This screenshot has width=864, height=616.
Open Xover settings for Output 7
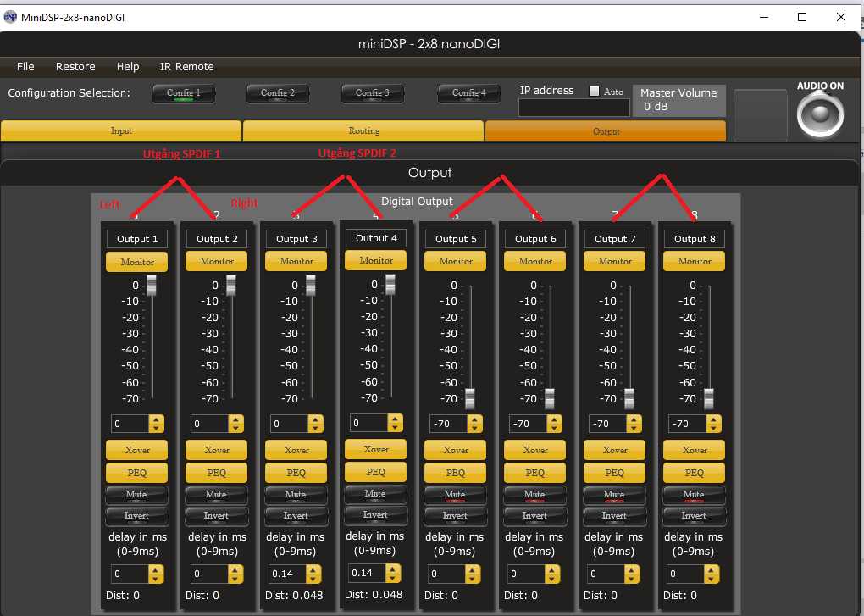tap(614, 450)
